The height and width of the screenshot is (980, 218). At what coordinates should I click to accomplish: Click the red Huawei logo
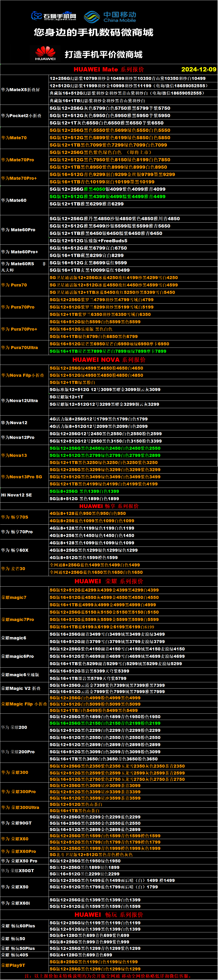tap(45, 54)
